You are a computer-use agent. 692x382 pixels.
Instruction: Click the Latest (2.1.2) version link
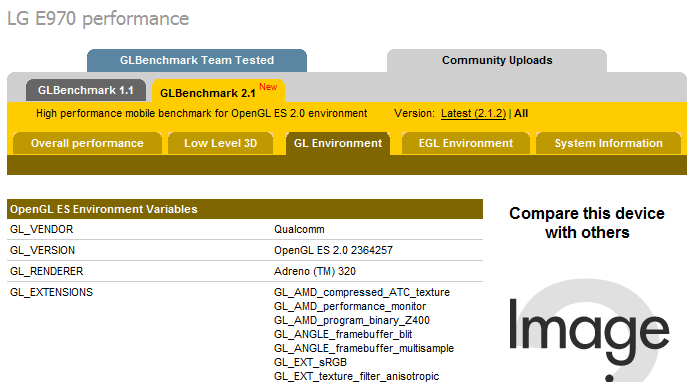pos(474,113)
